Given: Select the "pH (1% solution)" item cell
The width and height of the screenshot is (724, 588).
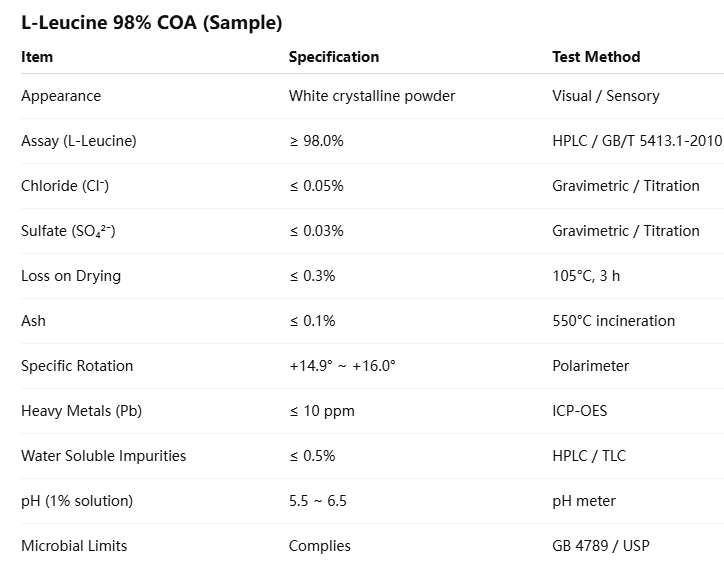Looking at the screenshot, I should click(x=77, y=501).
